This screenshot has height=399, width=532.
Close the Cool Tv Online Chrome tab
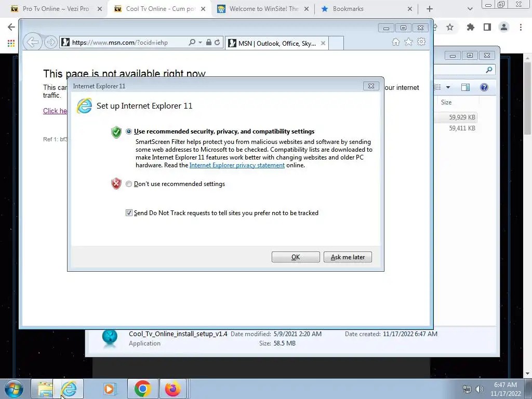tap(203, 9)
